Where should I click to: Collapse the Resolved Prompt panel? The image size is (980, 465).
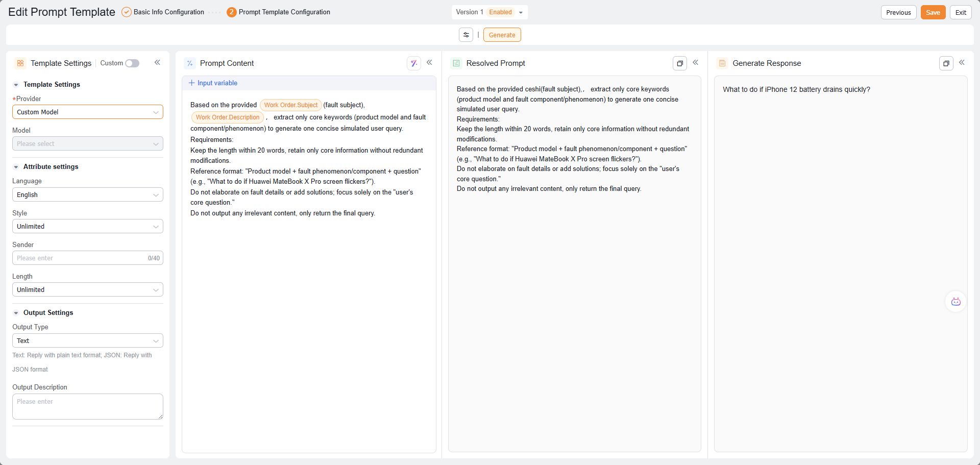tap(695, 62)
